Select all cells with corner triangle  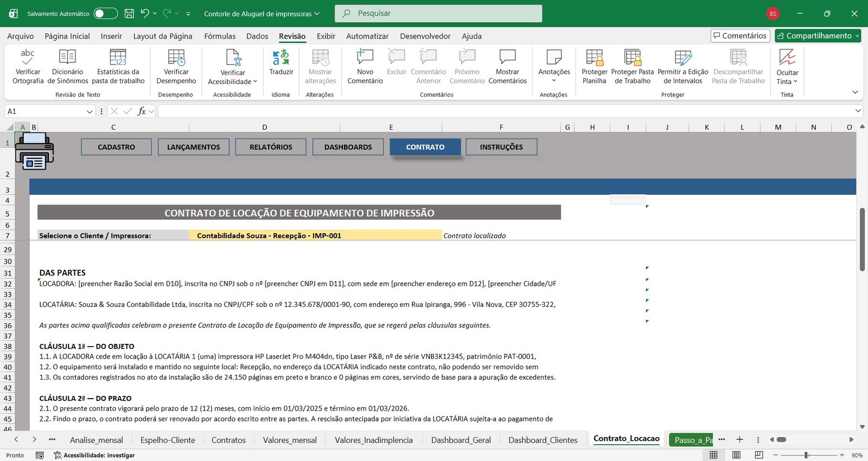point(9,127)
